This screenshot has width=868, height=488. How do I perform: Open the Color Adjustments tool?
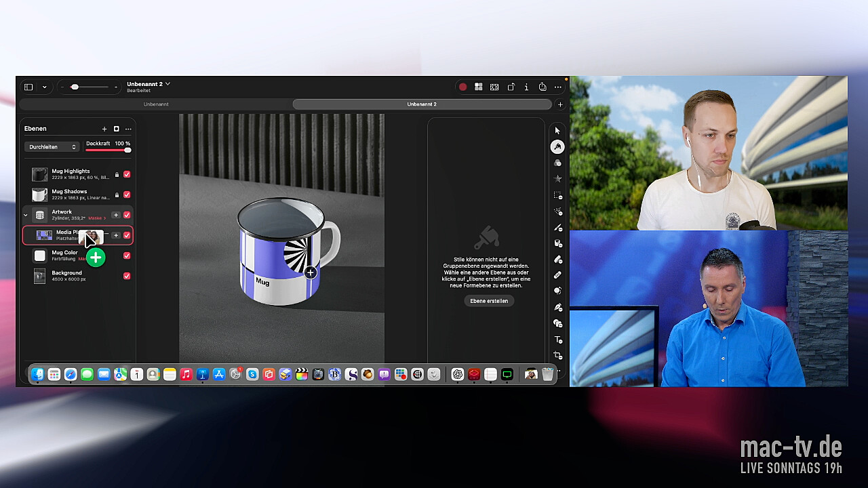[x=557, y=163]
